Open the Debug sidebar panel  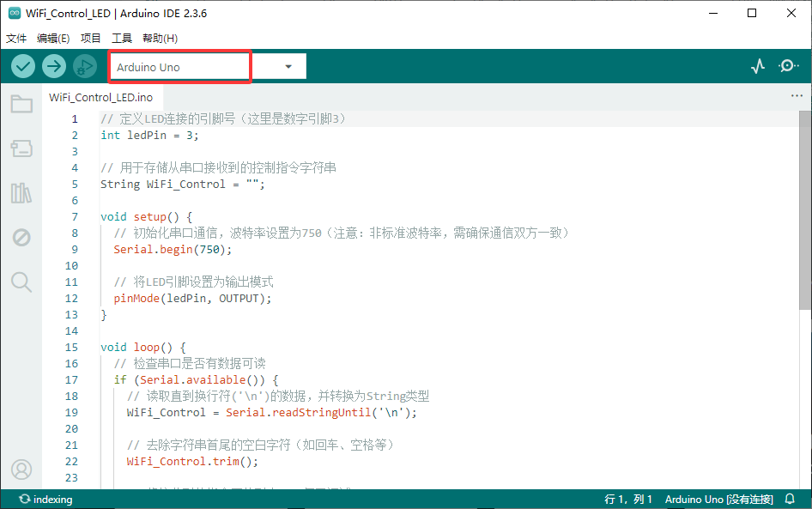click(x=21, y=238)
